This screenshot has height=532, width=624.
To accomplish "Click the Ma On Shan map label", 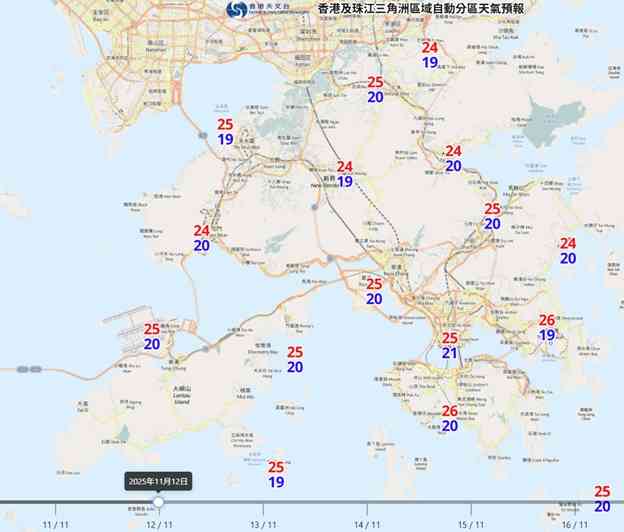I will (x=514, y=191).
